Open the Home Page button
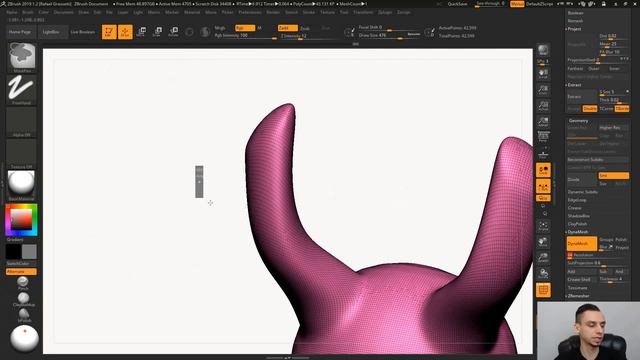 pos(20,32)
